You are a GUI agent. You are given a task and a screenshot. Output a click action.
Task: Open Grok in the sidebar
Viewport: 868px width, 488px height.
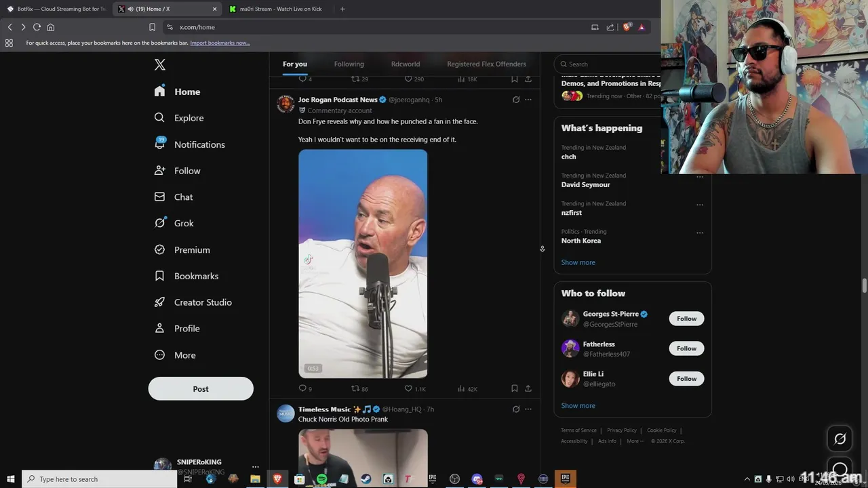[x=174, y=223]
